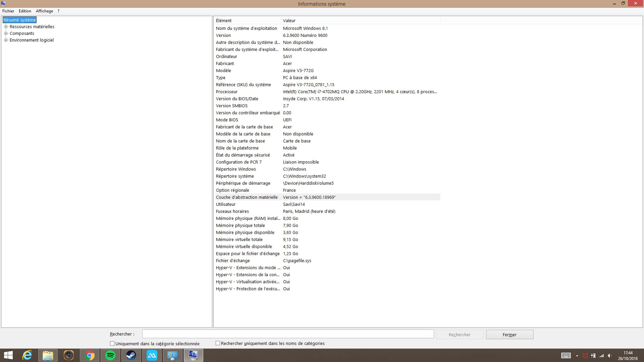Sort by the Élément column header
The width and height of the screenshot is (644, 362).
pyautogui.click(x=247, y=20)
